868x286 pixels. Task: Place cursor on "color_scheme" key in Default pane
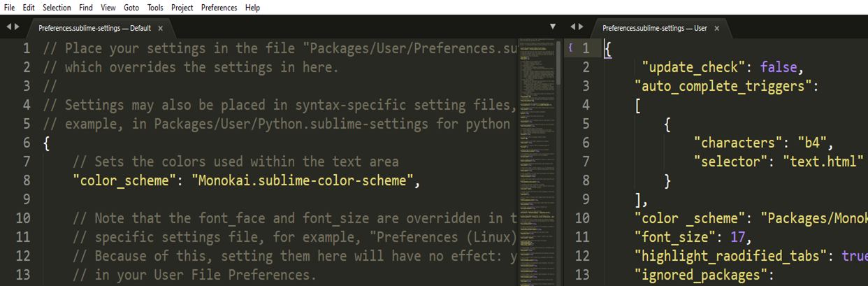click(121, 180)
